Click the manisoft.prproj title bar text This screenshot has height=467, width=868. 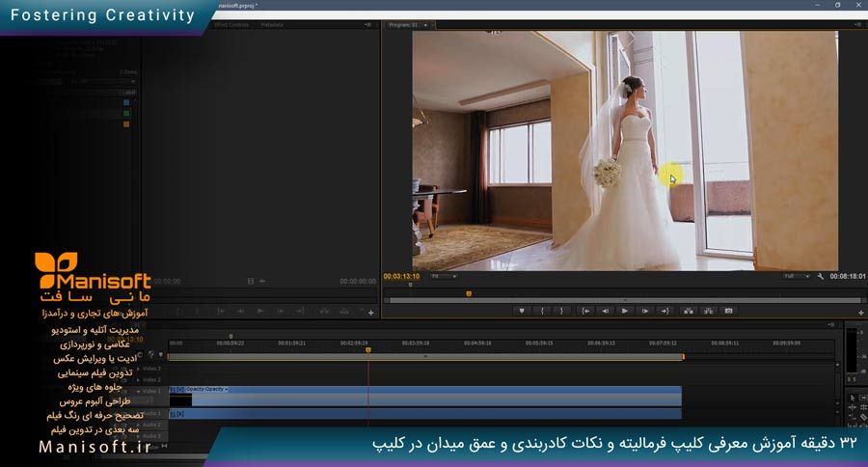(x=238, y=6)
